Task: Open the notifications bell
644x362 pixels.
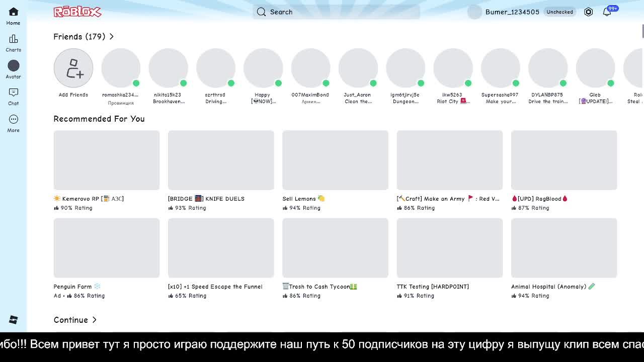Action: 607,12
